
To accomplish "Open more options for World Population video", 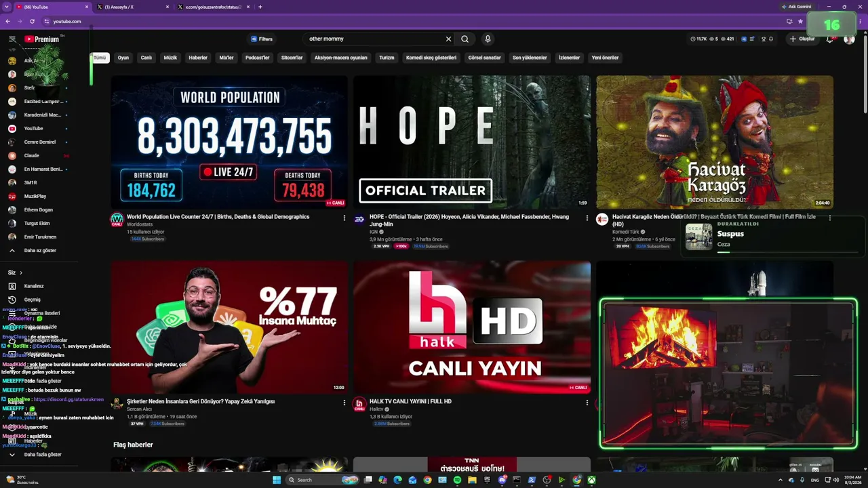I will (344, 218).
